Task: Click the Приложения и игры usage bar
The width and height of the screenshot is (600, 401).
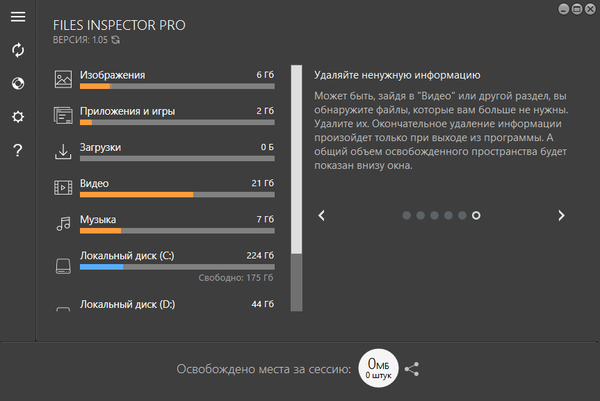Action: point(177,123)
